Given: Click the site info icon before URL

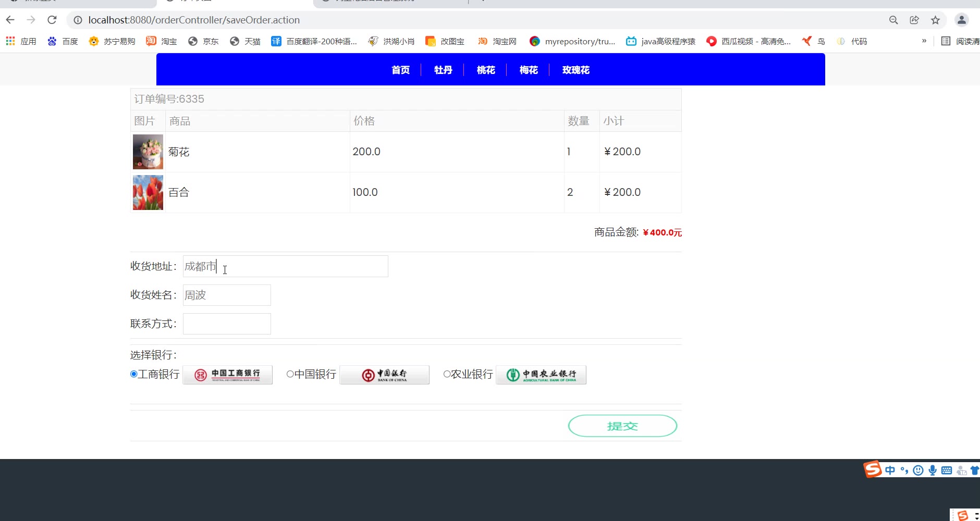Looking at the screenshot, I should point(78,20).
